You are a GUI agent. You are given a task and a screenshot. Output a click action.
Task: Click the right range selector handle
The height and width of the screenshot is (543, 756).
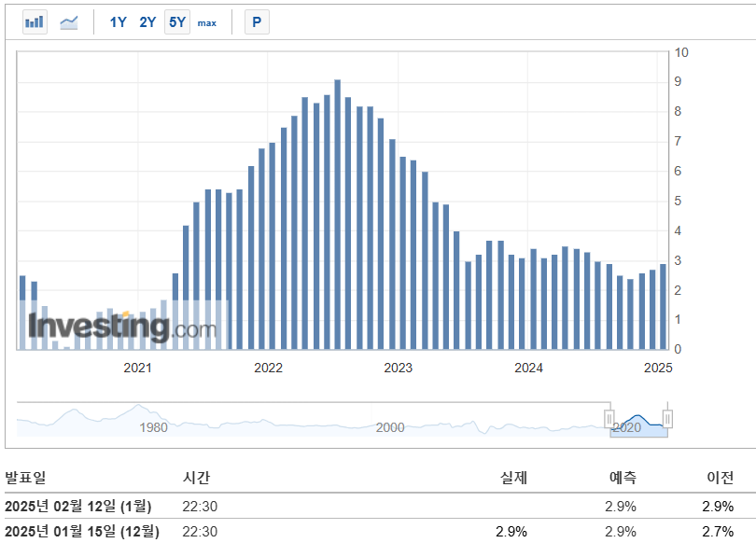tap(665, 420)
